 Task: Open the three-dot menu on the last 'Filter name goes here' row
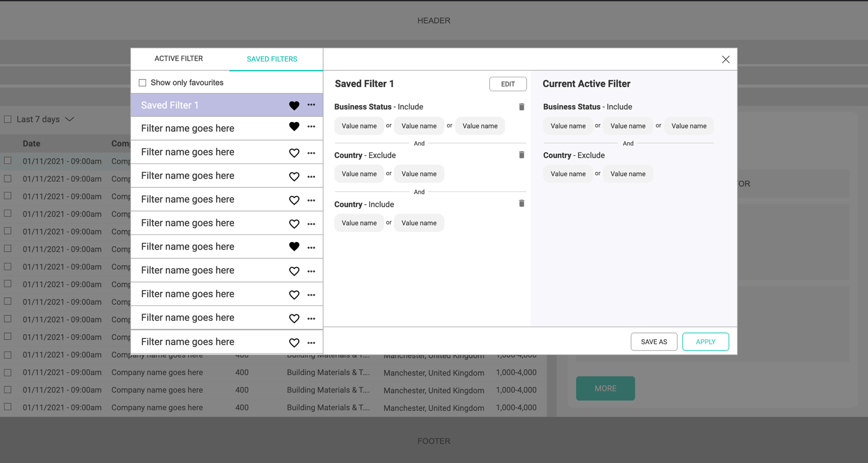(311, 343)
